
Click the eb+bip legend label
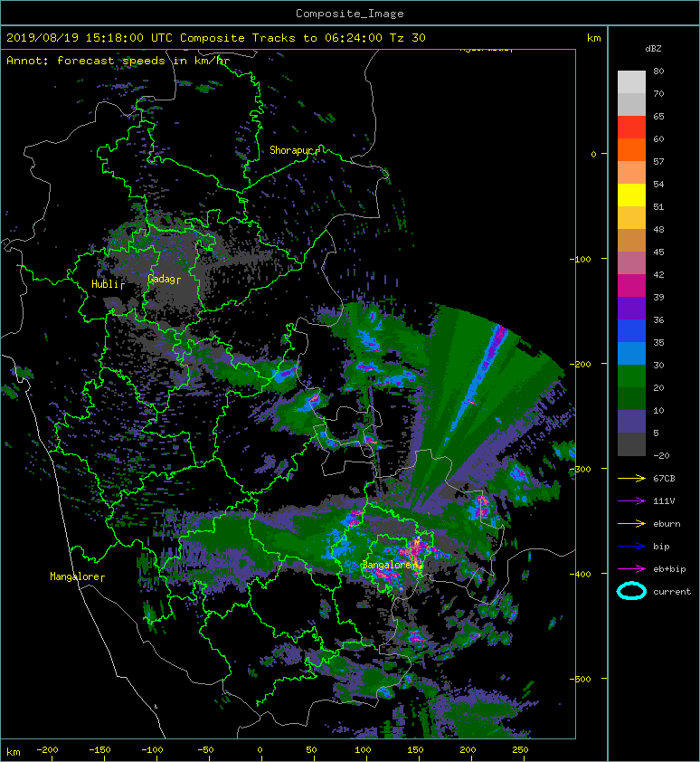(x=669, y=568)
